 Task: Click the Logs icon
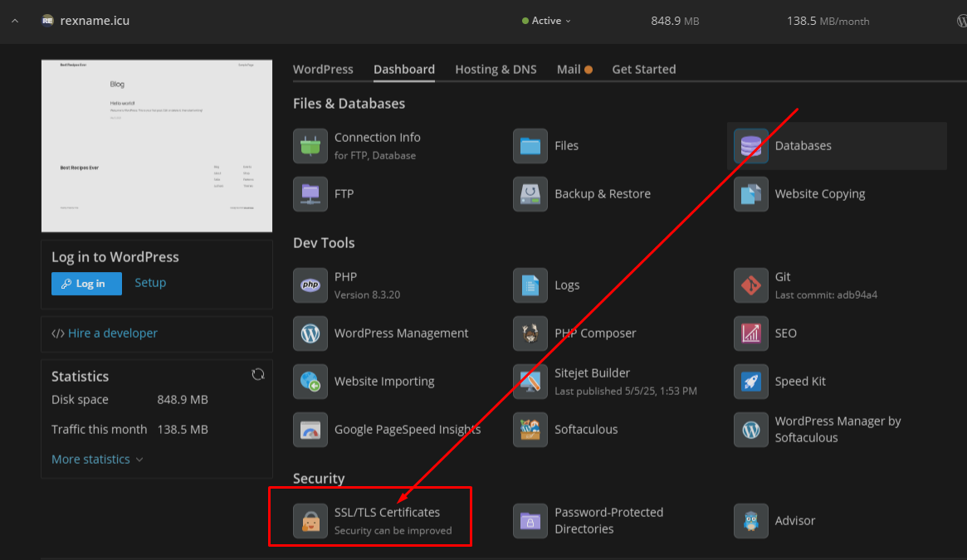[530, 285]
